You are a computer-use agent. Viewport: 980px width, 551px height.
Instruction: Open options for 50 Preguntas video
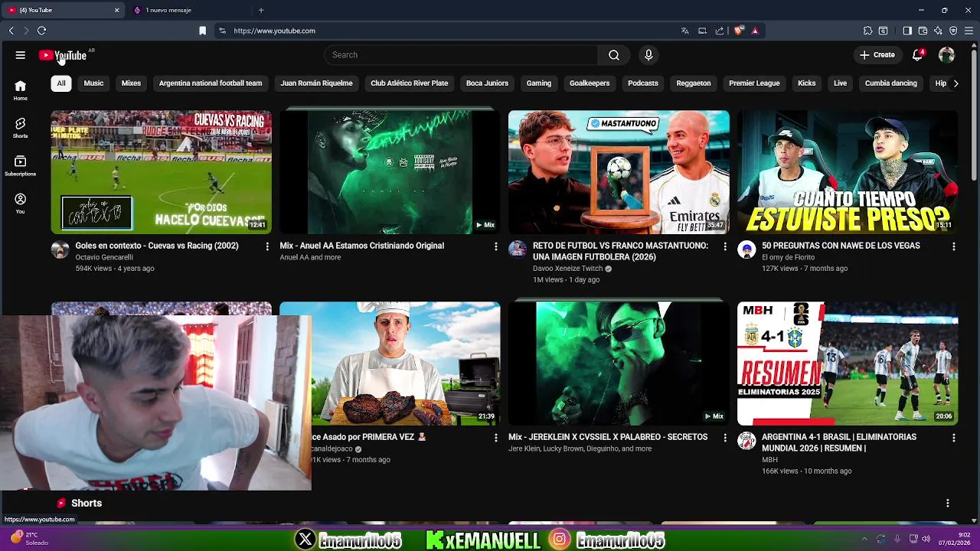953,246
